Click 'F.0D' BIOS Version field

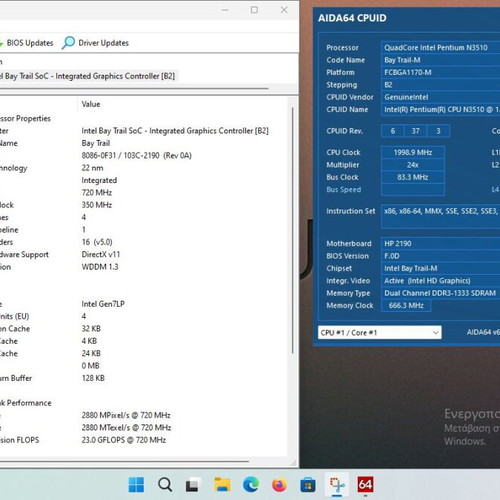click(440, 256)
